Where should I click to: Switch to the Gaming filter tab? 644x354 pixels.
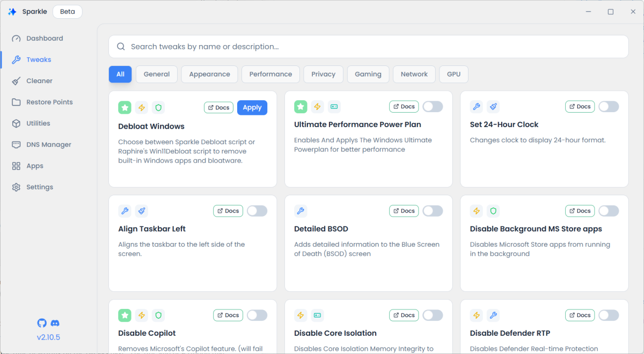(368, 75)
